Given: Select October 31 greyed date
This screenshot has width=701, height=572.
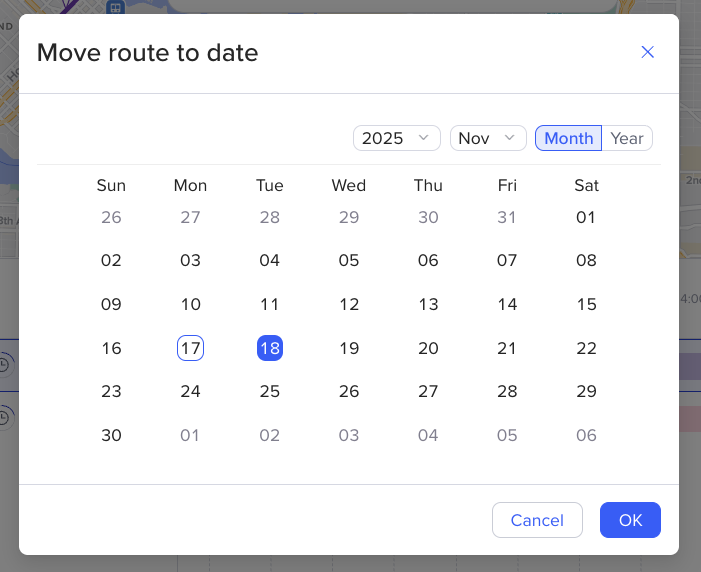Looking at the screenshot, I should [507, 217].
